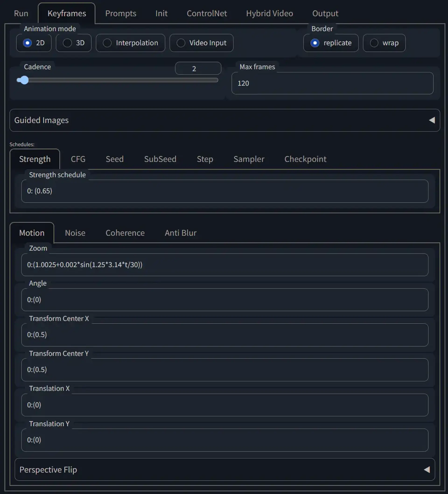
Task: Switch to the Noise tab
Action: tap(75, 233)
